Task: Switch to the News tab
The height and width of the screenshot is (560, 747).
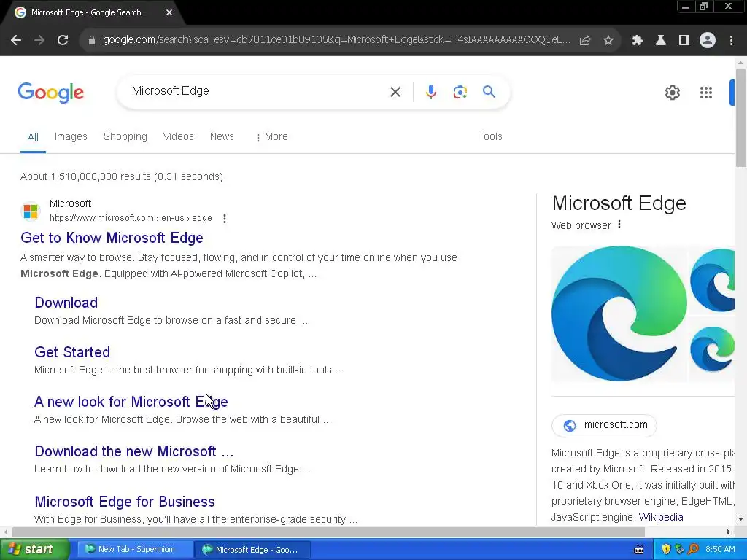Action: (222, 136)
